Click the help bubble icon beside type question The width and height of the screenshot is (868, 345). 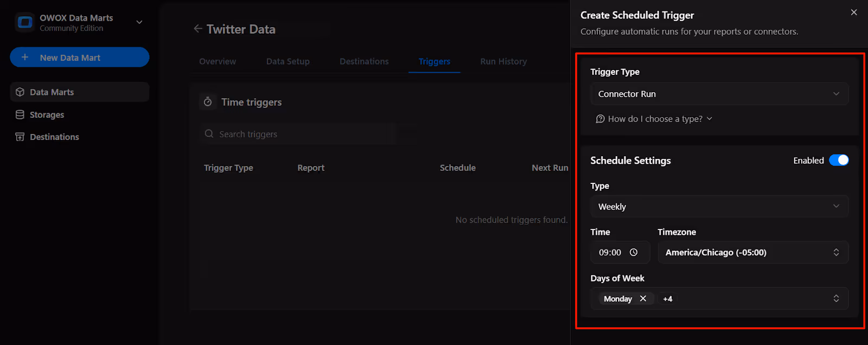600,119
